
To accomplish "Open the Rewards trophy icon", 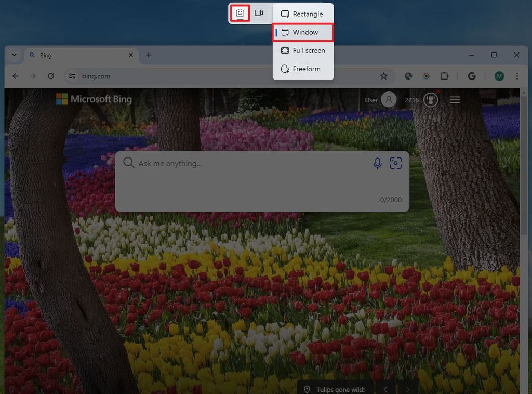I will (x=431, y=100).
